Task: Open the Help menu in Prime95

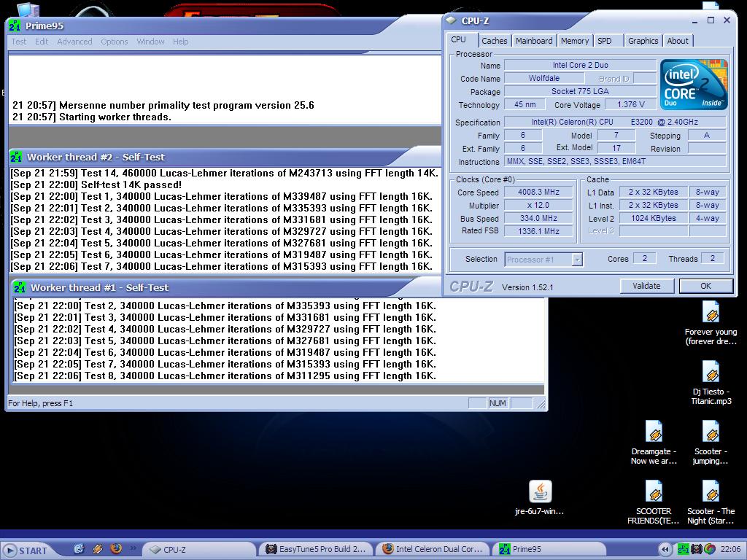Action: pyautogui.click(x=181, y=42)
